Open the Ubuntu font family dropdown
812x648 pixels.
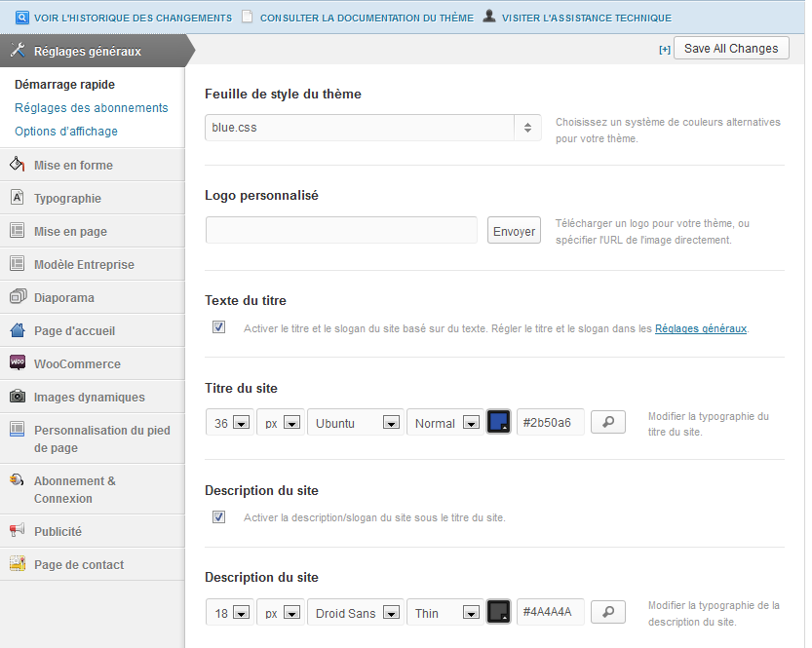(x=355, y=422)
